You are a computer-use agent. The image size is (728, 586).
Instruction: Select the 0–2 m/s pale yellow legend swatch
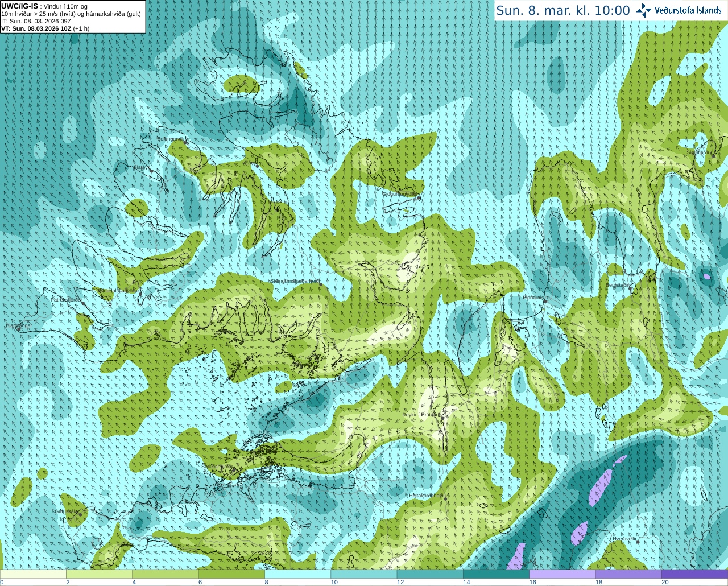33,574
